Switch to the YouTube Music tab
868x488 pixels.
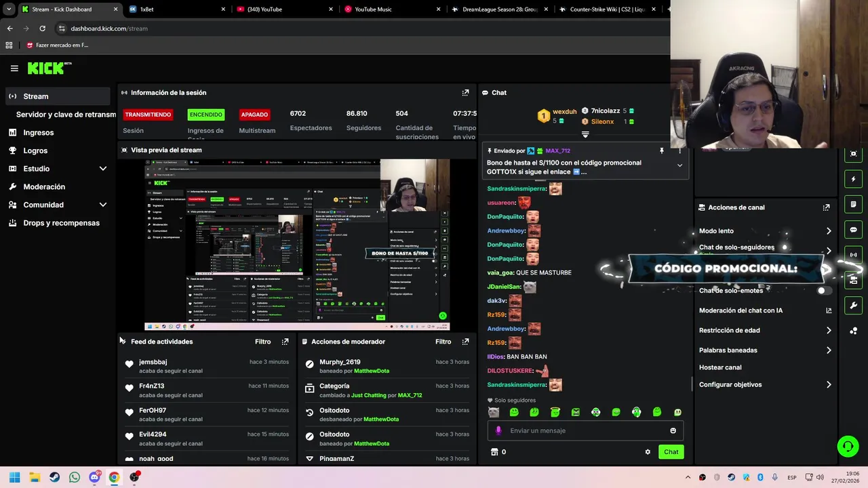(x=392, y=9)
